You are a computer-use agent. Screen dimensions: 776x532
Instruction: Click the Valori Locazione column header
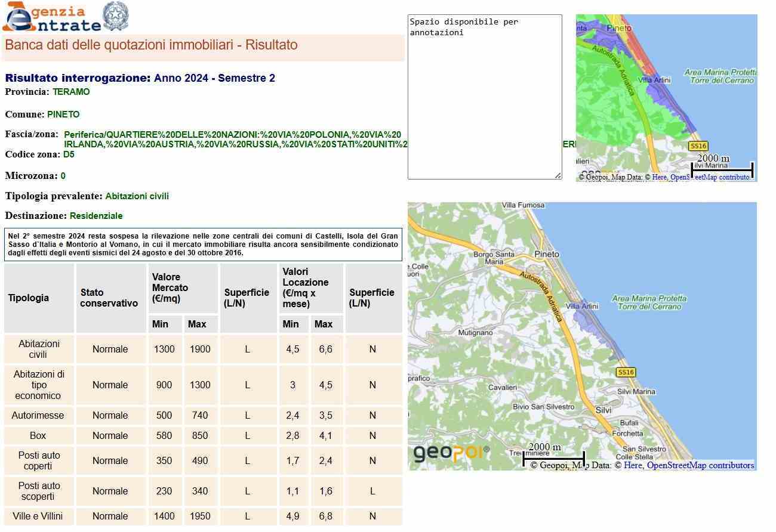pyautogui.click(x=305, y=287)
